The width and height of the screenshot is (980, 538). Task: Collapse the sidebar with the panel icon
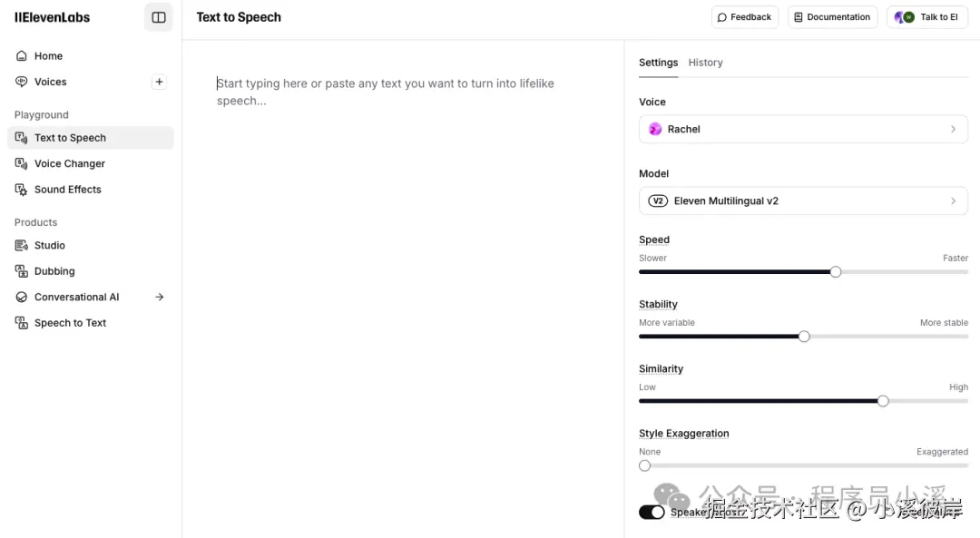click(x=159, y=17)
